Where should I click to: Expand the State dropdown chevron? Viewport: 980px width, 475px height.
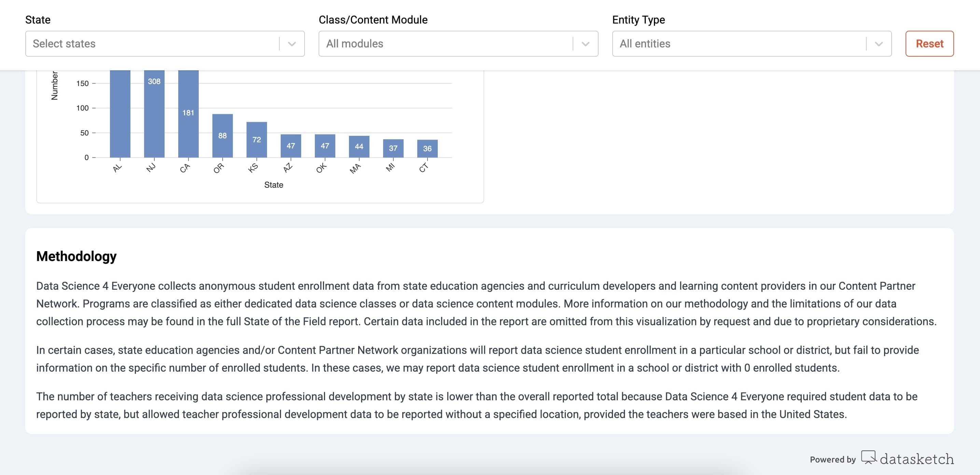click(x=292, y=44)
